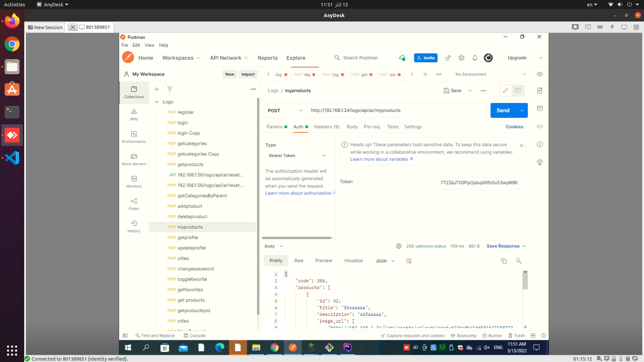Viewport: 644px width, 362px height.
Task: Click the edit pencil icon
Action: [x=505, y=90]
